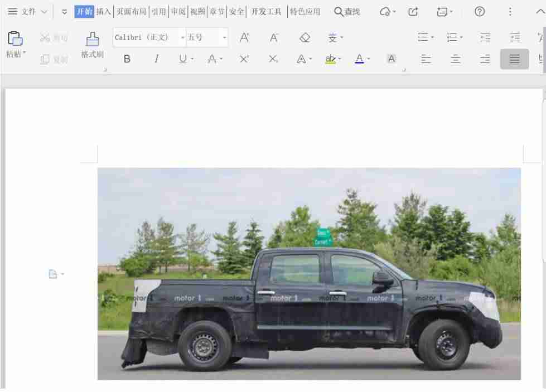546x392 pixels.
Task: Expand the font color dropdown arrow
Action: point(369,59)
